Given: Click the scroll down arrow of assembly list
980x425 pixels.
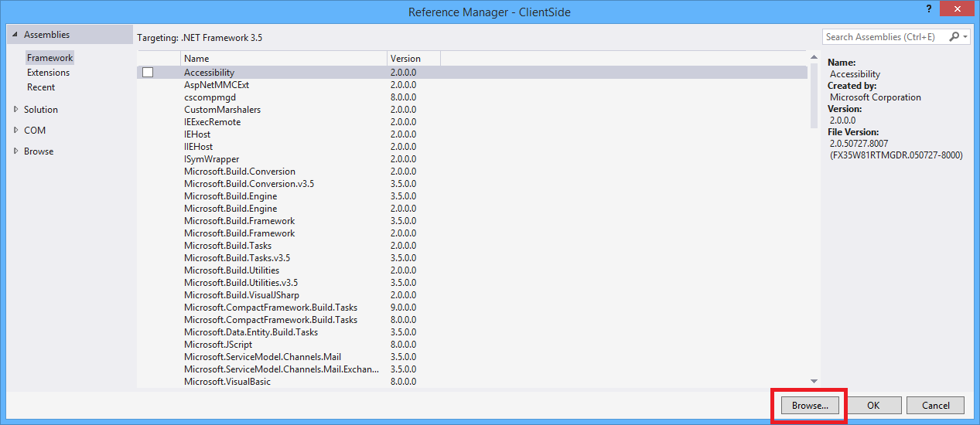Looking at the screenshot, I should pos(814,381).
